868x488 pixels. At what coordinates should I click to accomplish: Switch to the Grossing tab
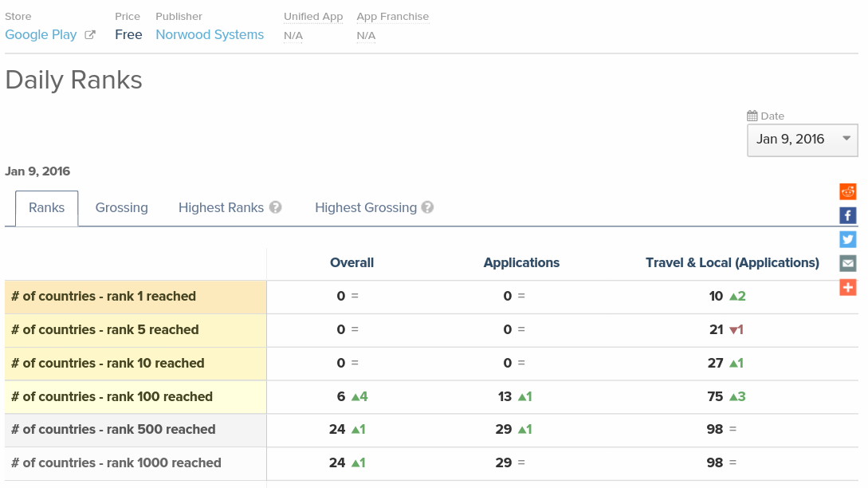121,208
